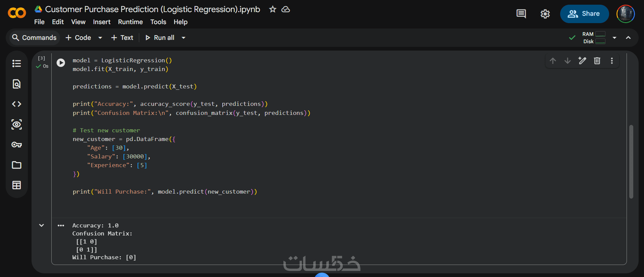Image resolution: width=644 pixels, height=277 pixels.
Task: Open the Tools menu
Action: point(158,22)
